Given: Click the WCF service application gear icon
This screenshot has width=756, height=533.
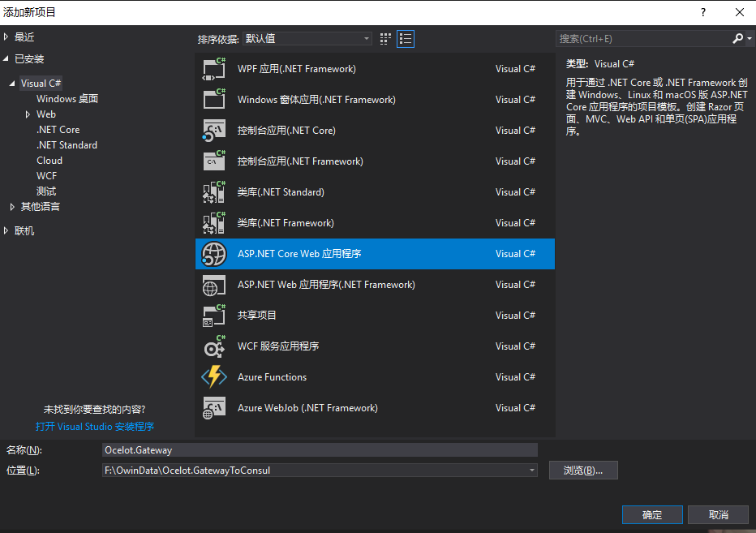Looking at the screenshot, I should pyautogui.click(x=214, y=346).
